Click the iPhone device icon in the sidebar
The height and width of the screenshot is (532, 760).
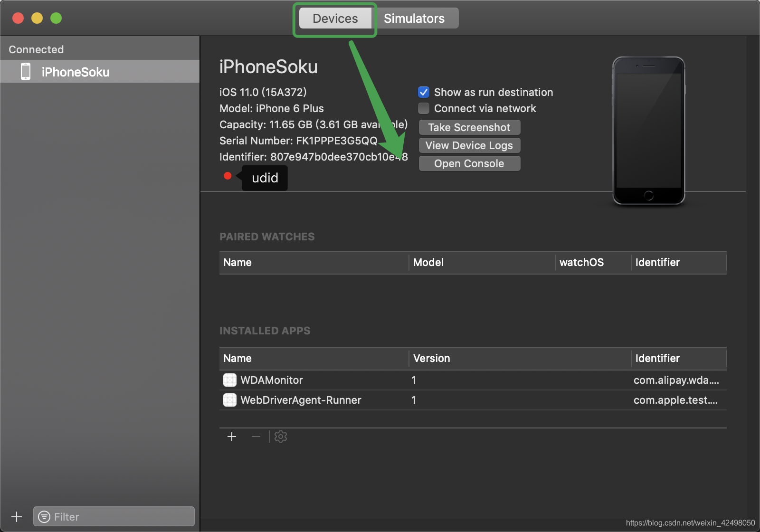tap(26, 71)
